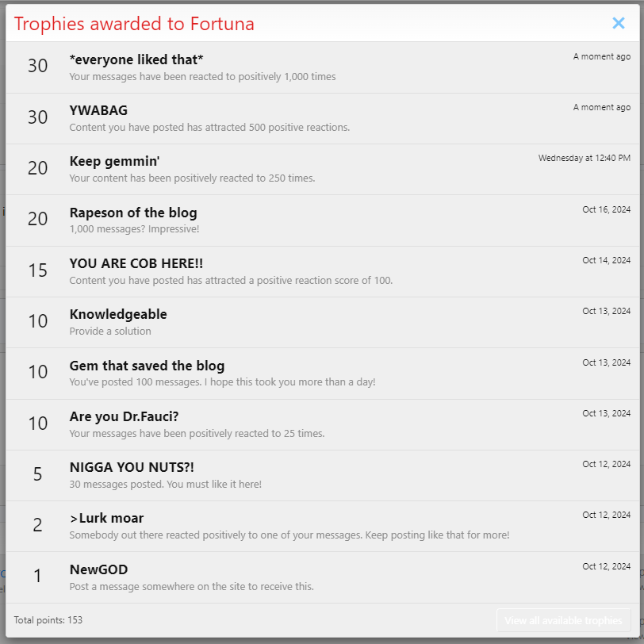The image size is (644, 644).
Task: Click View all available trophies button
Action: pyautogui.click(x=563, y=620)
